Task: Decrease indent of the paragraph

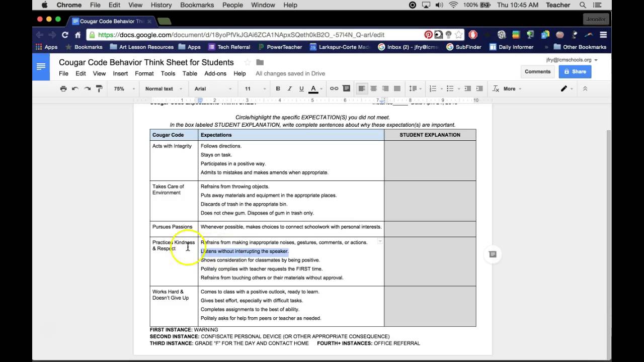Action: coord(467,88)
